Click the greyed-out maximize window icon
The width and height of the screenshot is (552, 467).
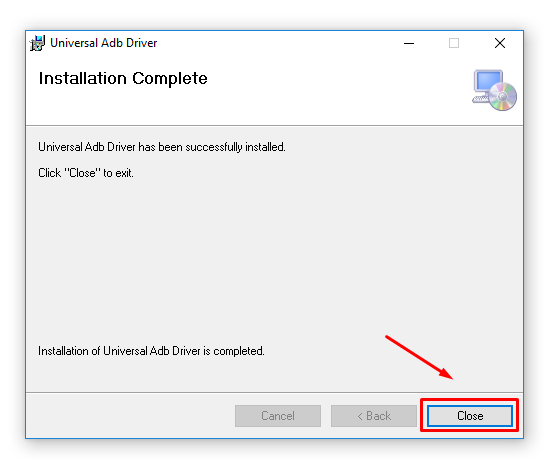click(x=454, y=43)
